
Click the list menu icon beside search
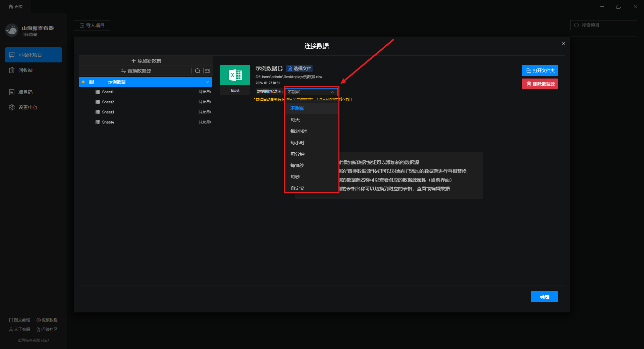[x=207, y=71]
